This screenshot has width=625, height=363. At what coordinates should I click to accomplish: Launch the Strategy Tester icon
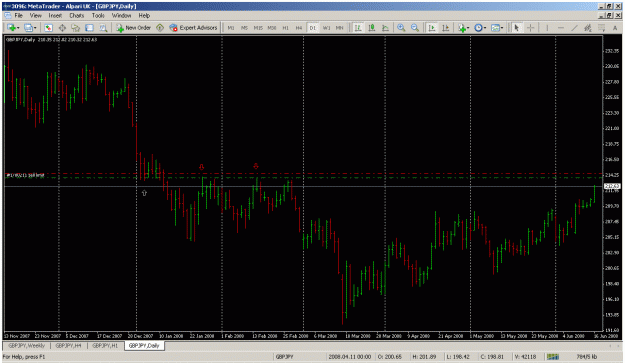click(103, 27)
